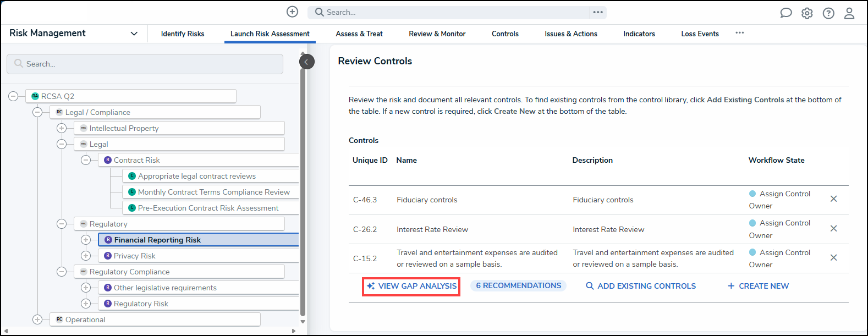The image size is (868, 336).
Task: Collapse the Regulatory tree node
Action: pos(62,224)
